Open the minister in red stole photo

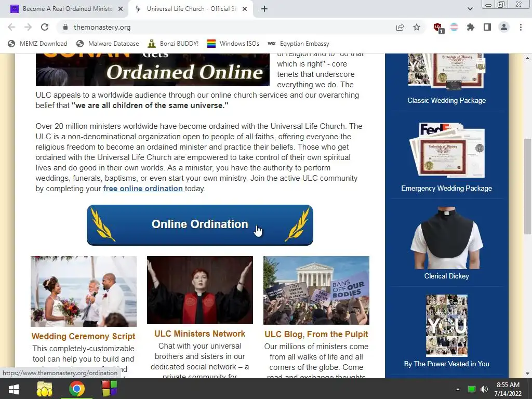coord(200,290)
